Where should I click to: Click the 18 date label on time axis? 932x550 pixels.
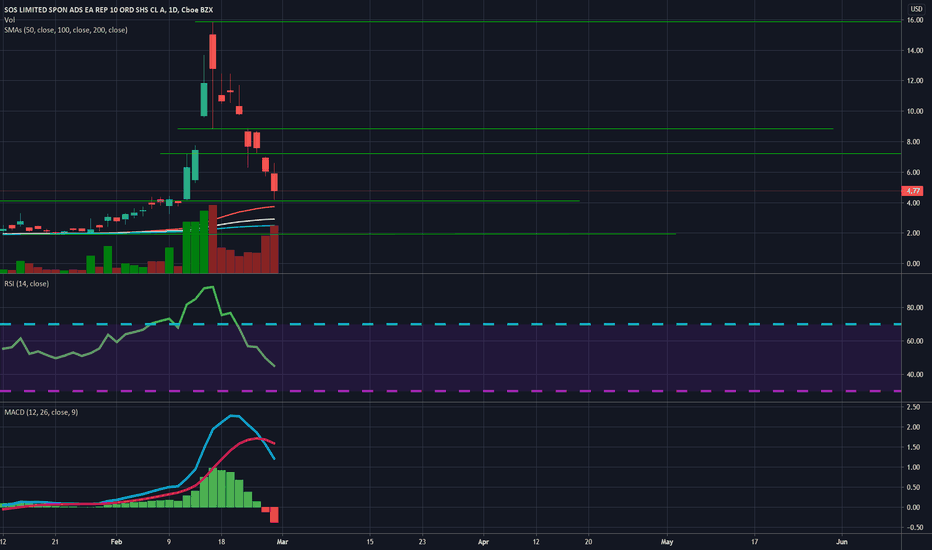(x=221, y=542)
